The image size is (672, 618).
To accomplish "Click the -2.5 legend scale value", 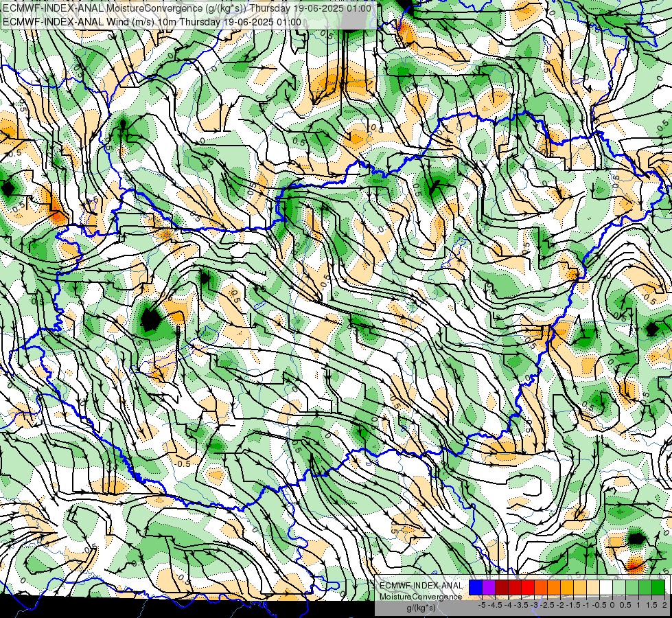I will pos(547,605).
